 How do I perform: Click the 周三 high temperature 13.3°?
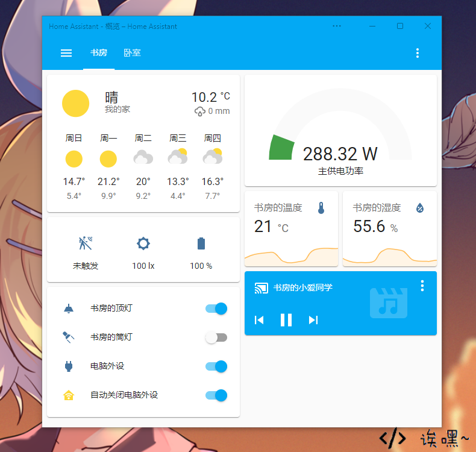coord(178,181)
